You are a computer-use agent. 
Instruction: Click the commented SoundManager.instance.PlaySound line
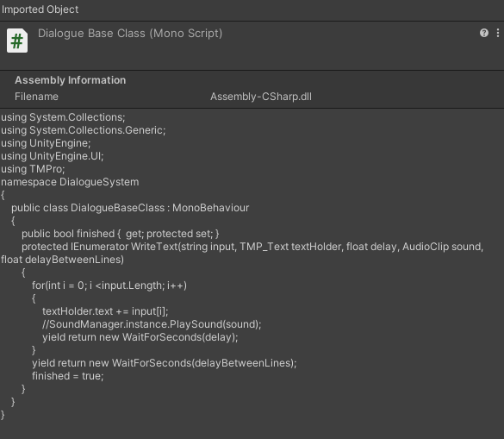coord(152,324)
